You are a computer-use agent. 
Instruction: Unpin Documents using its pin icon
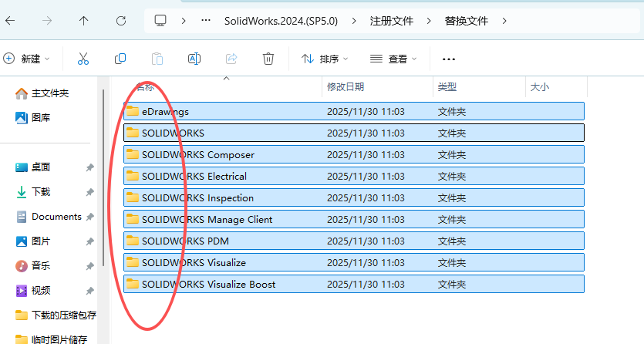click(90, 217)
